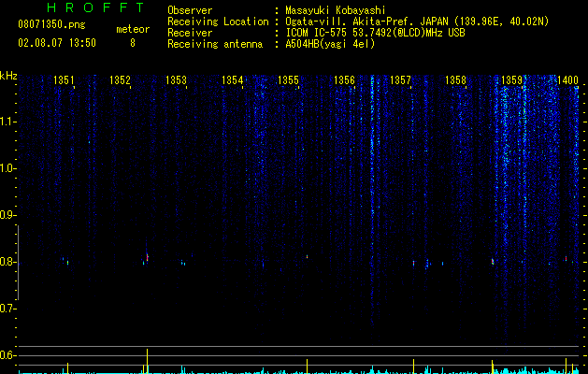Screen dimensions: 588x374
Task: Click the 0.8 kHz frequency axis label
Action: coord(7,262)
